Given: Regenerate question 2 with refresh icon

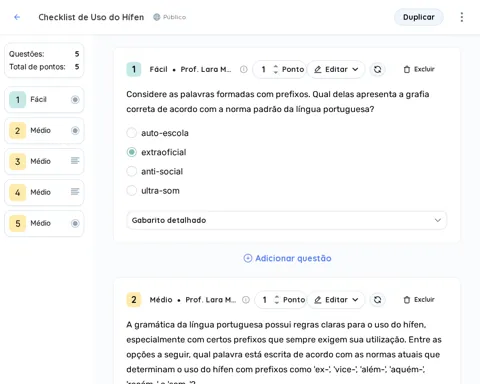Looking at the screenshot, I should [377, 300].
